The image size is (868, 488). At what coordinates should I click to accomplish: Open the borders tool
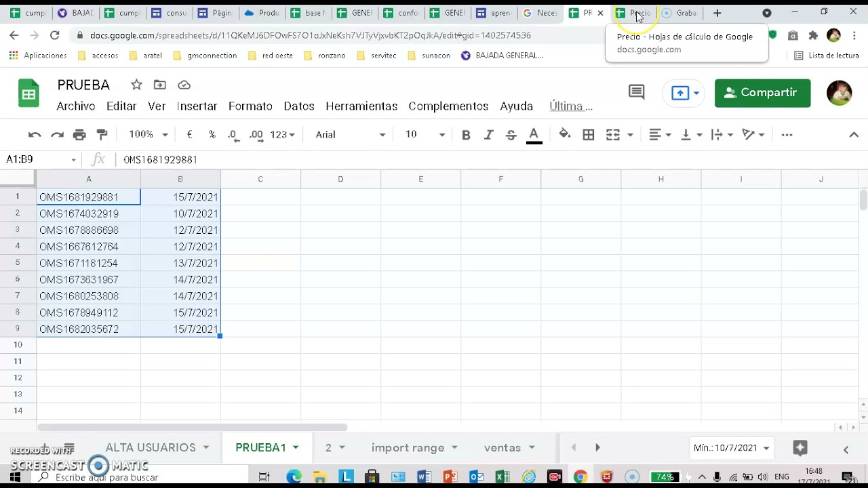[x=589, y=135]
